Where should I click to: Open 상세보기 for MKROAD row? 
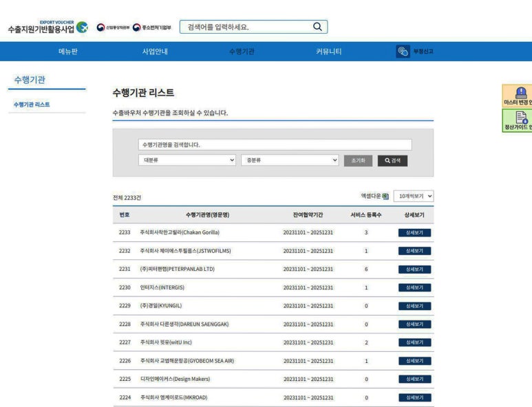pos(414,397)
